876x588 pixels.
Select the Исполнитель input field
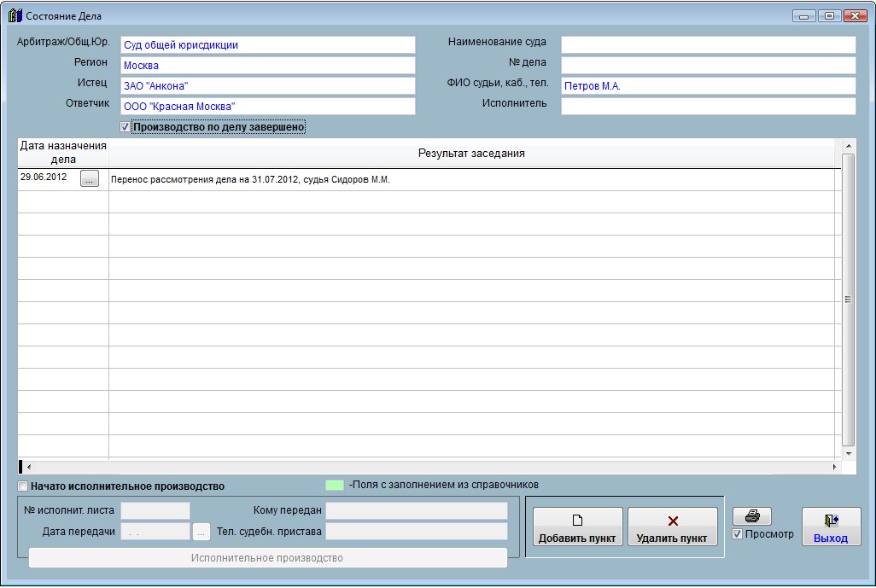708,106
